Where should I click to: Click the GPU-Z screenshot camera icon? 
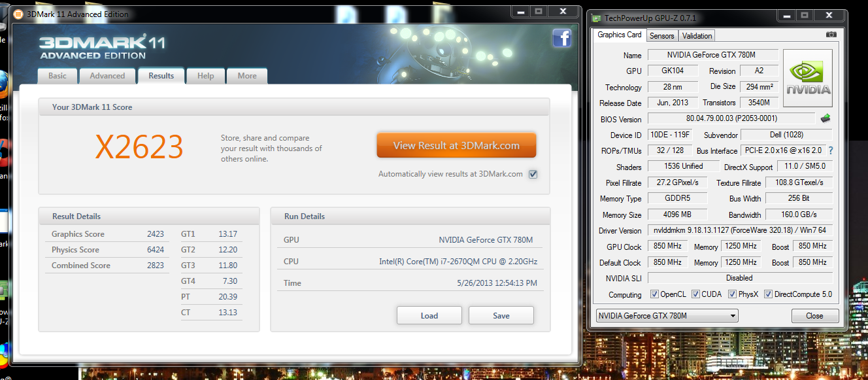(831, 35)
